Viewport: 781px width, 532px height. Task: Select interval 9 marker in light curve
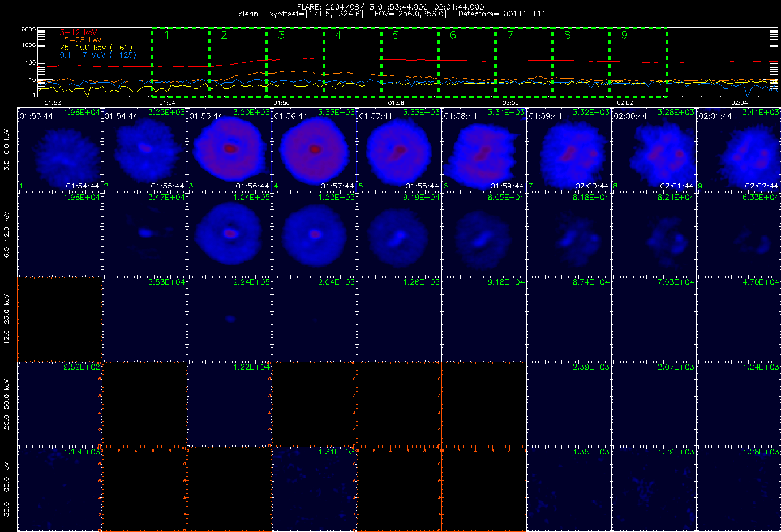pos(624,35)
